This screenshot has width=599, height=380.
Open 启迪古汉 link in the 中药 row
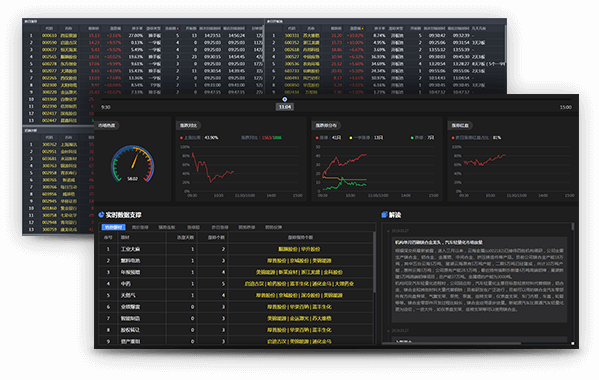(255, 284)
